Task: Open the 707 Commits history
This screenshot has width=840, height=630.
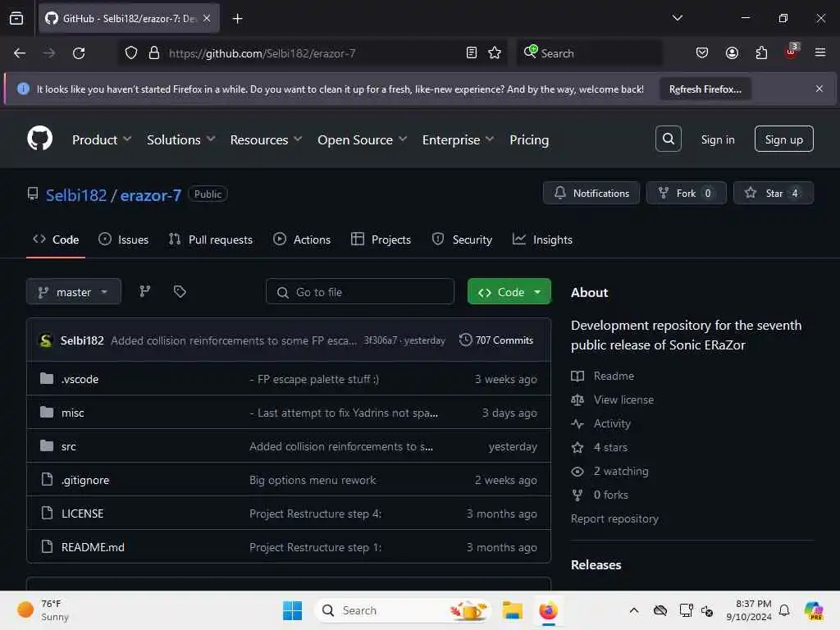Action: coord(496,340)
